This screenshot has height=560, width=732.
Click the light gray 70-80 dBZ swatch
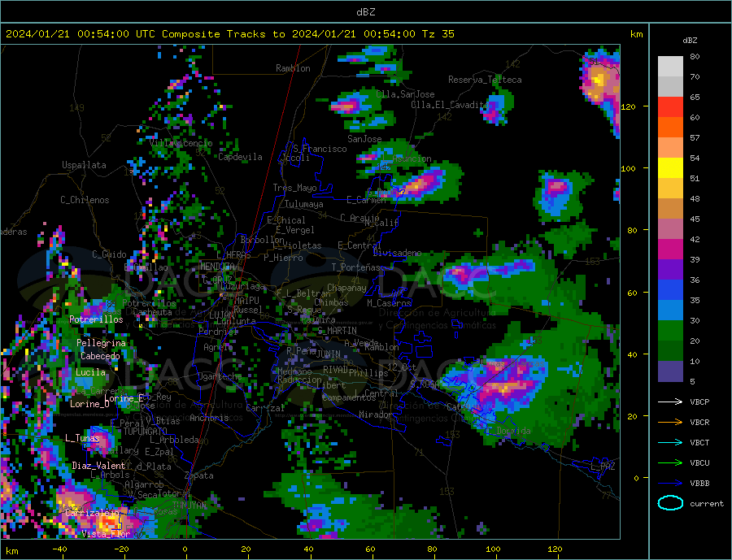pyautogui.click(x=670, y=67)
